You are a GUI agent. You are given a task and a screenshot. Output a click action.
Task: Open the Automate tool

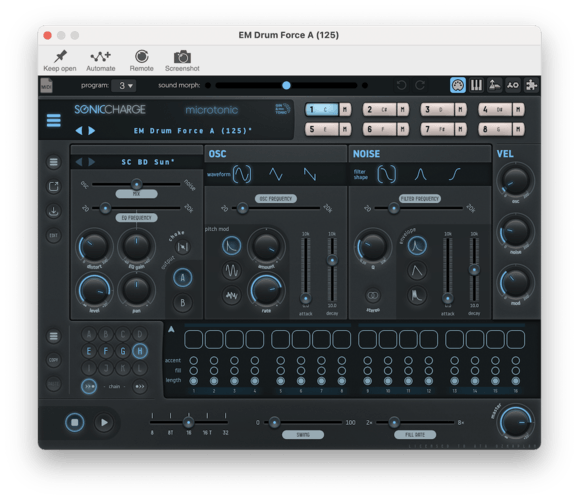pos(100,56)
